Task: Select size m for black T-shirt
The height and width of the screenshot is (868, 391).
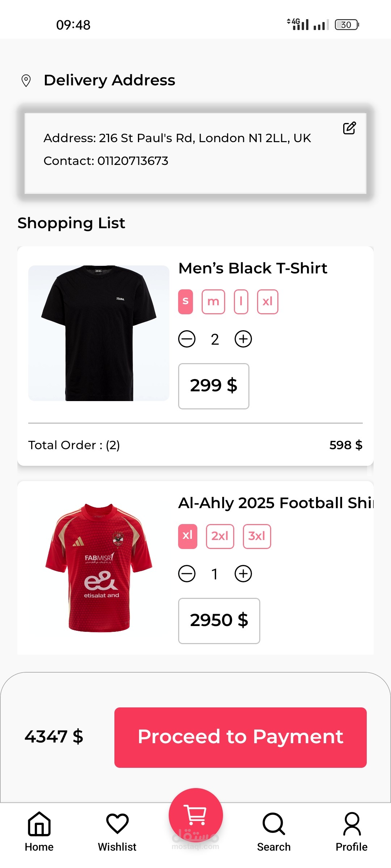Action: point(213,302)
